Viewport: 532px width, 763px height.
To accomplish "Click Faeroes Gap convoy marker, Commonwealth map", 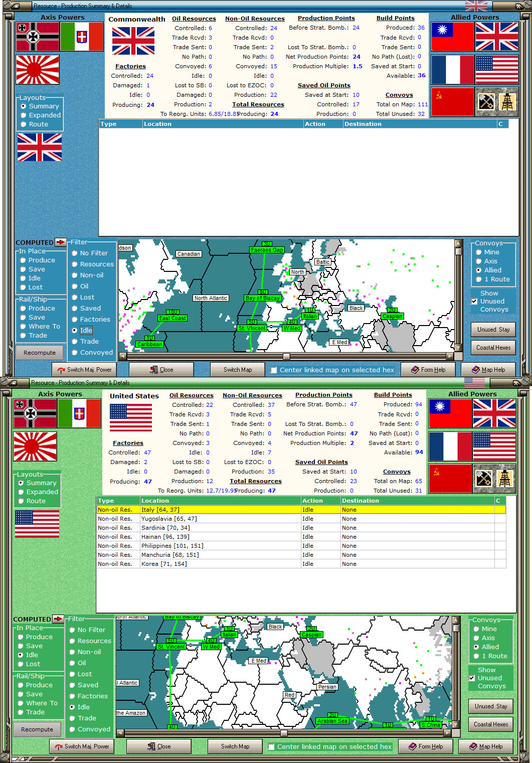I will tap(267, 249).
